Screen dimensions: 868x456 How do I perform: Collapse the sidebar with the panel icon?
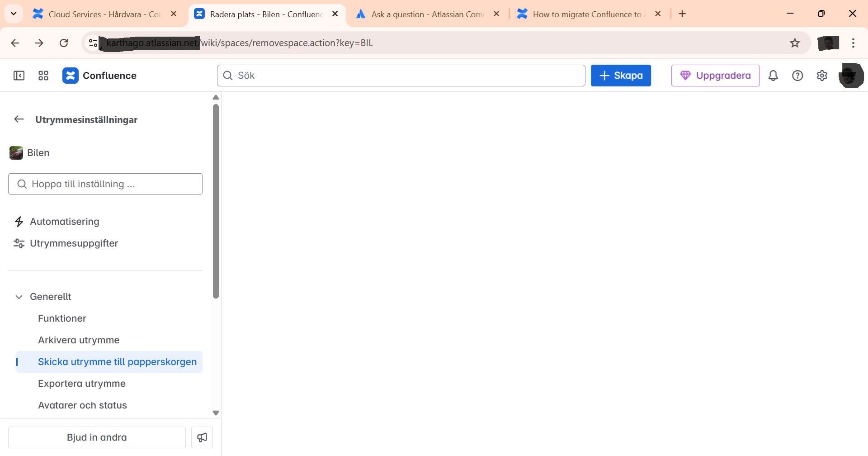point(19,76)
